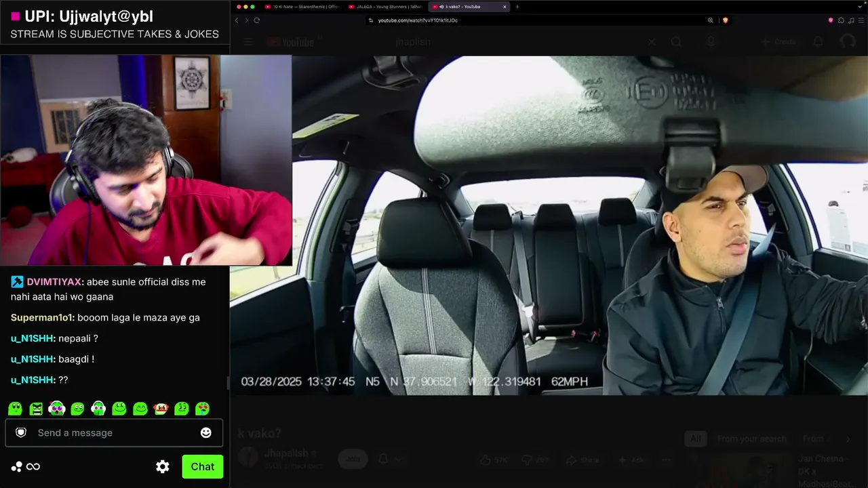This screenshot has width=868, height=488.
Task: Click username DVIMTIYAX in chat
Action: [x=54, y=282]
